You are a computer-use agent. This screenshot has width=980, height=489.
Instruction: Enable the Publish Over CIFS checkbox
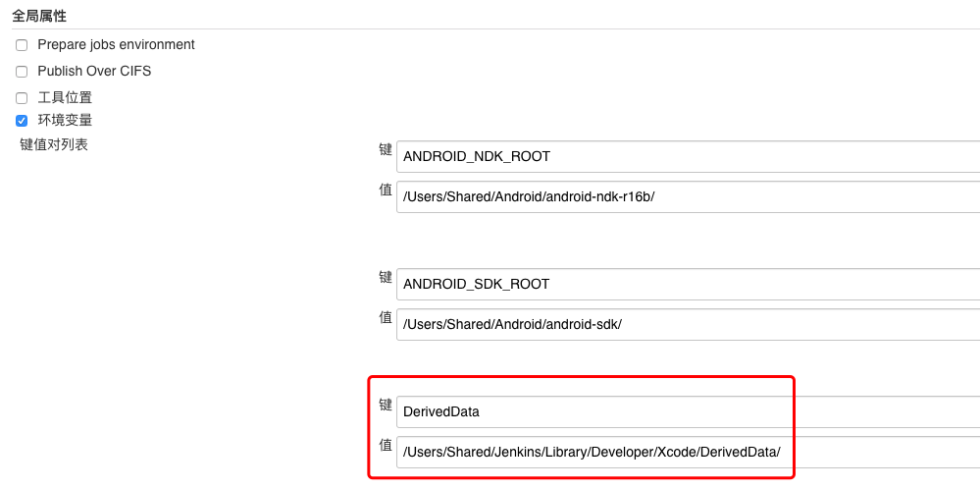tap(22, 72)
